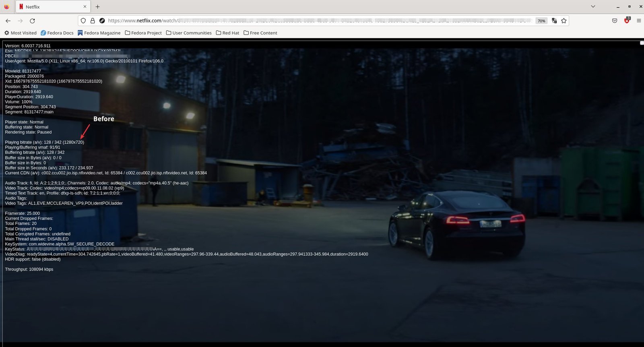Open the Most Visited bookmarks folder
The image size is (644, 347).
[20, 33]
